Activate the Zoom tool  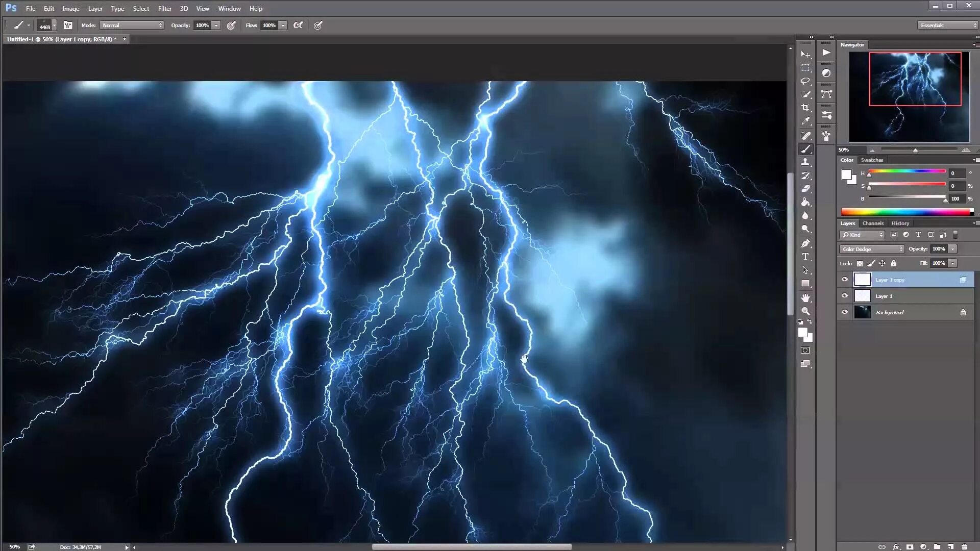[806, 311]
